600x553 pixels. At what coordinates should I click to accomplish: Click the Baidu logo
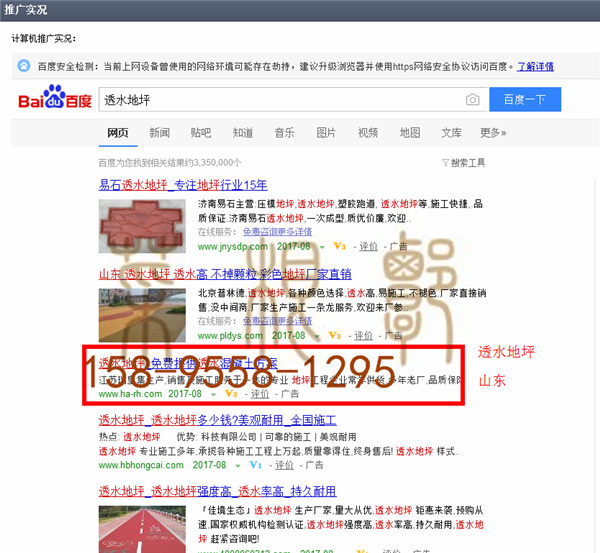(x=55, y=97)
